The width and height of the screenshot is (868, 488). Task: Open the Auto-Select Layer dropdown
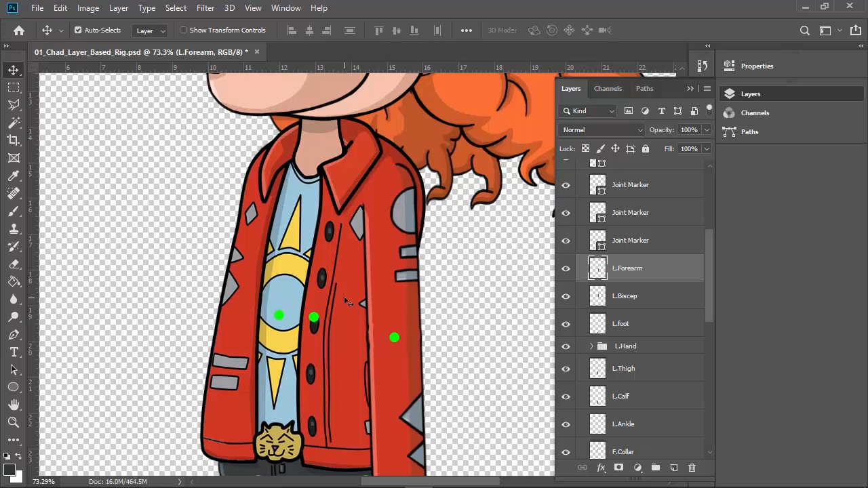click(x=151, y=30)
